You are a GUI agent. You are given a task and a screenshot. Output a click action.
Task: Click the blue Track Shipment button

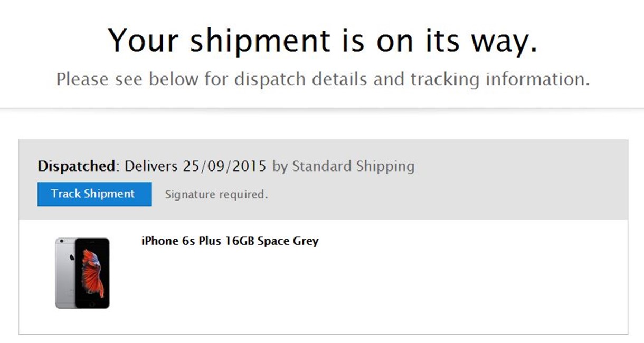point(94,194)
